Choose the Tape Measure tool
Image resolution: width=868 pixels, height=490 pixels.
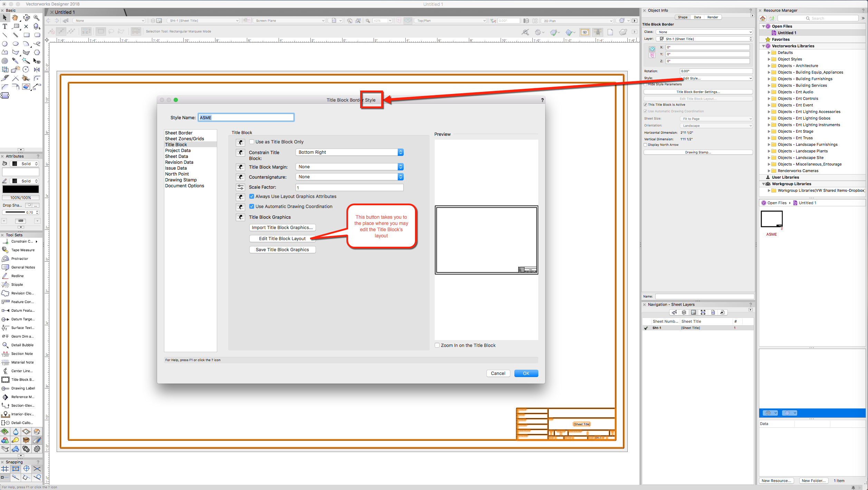pyautogui.click(x=22, y=250)
